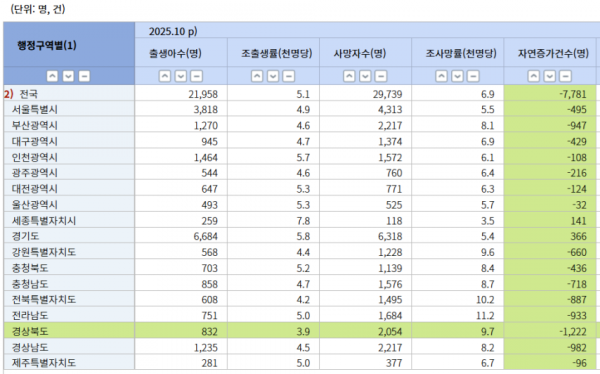The height and width of the screenshot is (374, 600).
Task: Sort 조사망률(천명당) column descending
Action: [x=457, y=76]
